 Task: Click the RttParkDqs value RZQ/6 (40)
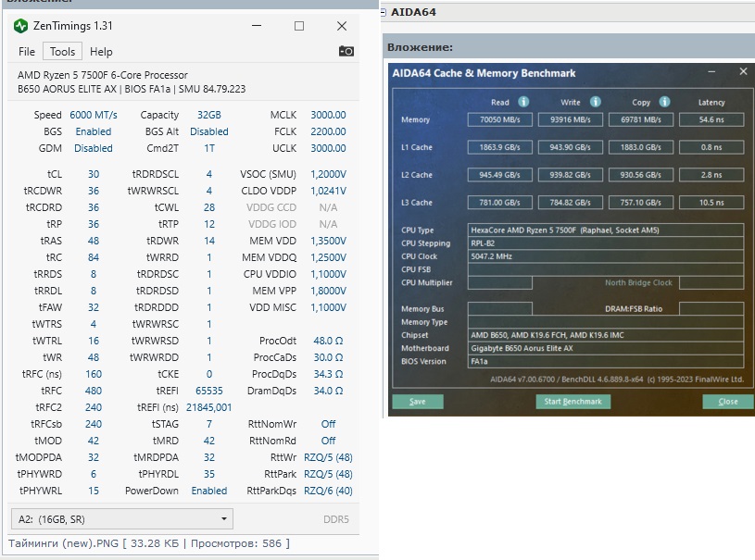pyautogui.click(x=328, y=491)
